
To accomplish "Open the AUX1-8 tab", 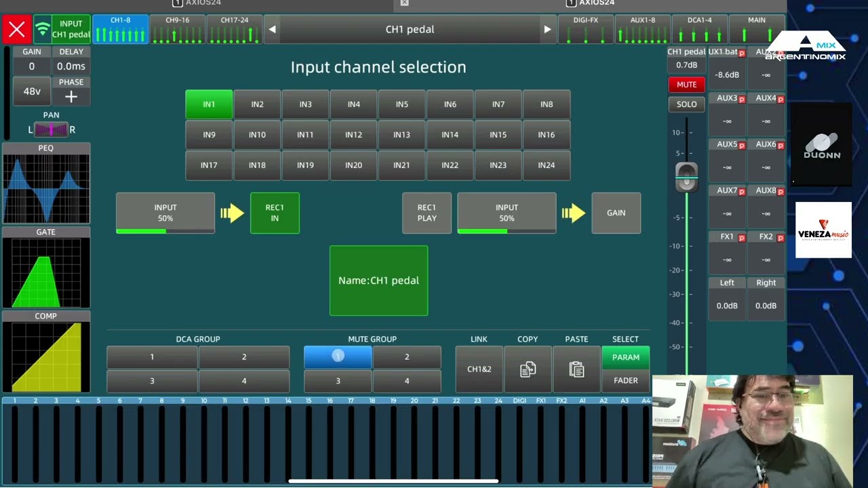I will pos(643,29).
